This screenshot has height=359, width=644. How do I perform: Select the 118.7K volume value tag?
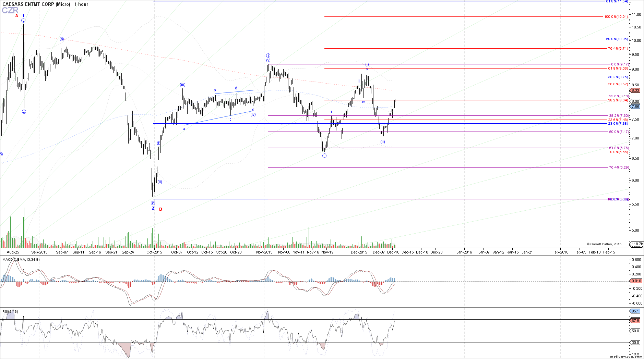point(637,244)
